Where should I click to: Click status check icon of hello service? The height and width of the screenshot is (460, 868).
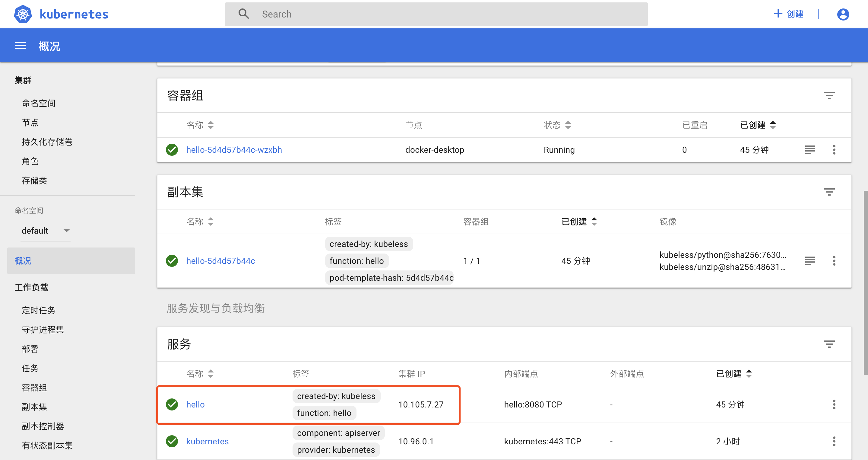(x=172, y=404)
